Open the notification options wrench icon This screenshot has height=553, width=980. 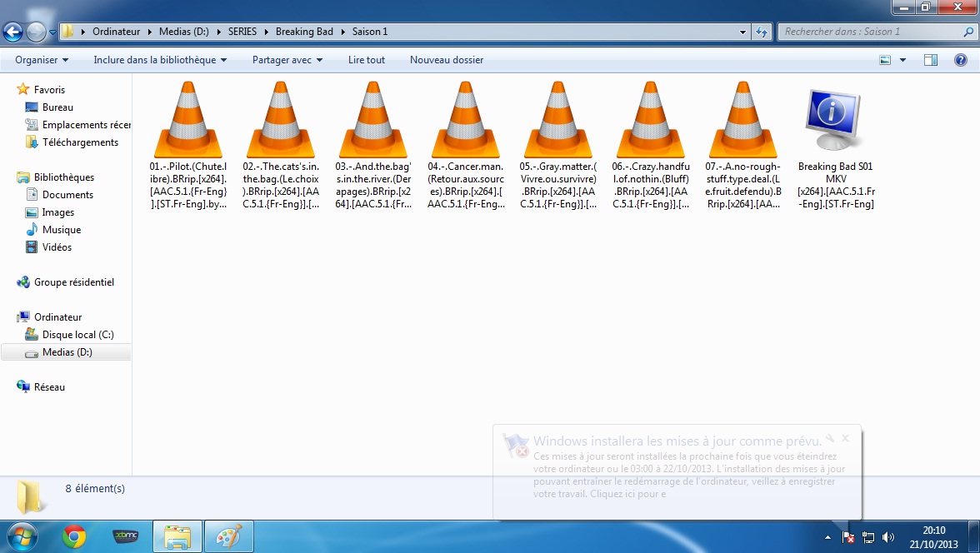tap(830, 438)
